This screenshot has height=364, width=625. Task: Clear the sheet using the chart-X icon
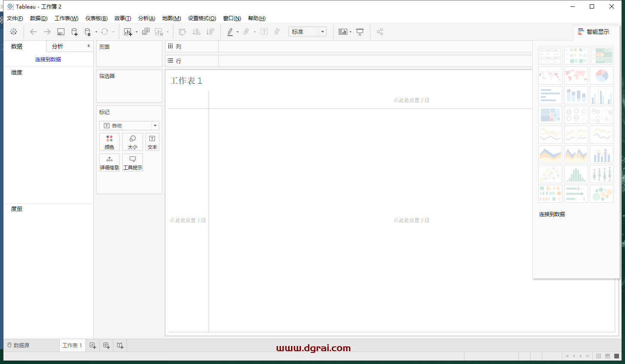tap(159, 32)
